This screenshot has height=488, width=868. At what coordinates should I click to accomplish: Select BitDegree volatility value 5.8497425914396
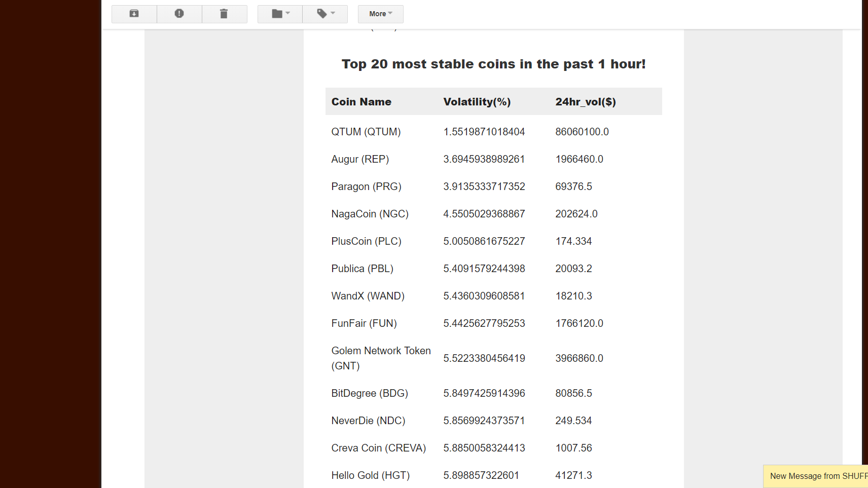[x=484, y=393]
